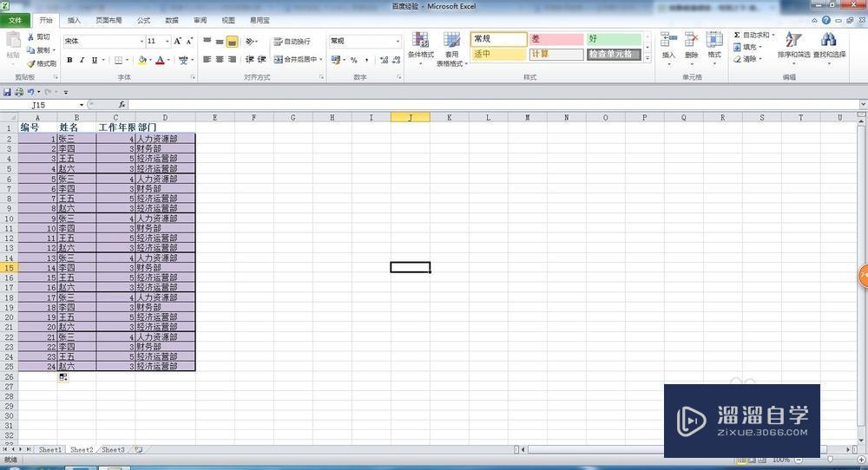868x470 pixels.
Task: Click the Undo arrow in quick access toolbar
Action: pyautogui.click(x=30, y=92)
